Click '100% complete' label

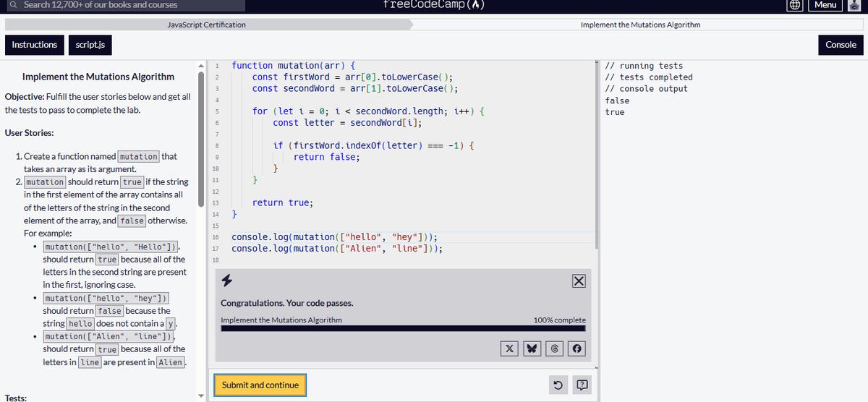[x=559, y=320]
